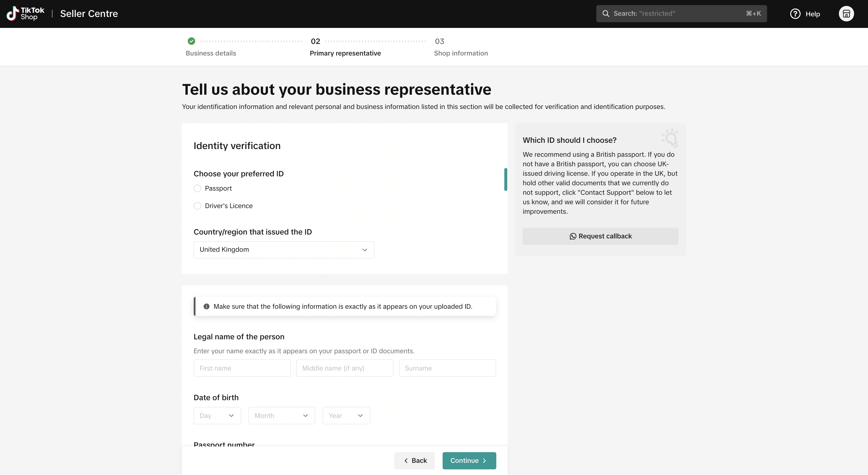The image size is (868, 475).
Task: Open the Day of birth dropdown
Action: 217,416
